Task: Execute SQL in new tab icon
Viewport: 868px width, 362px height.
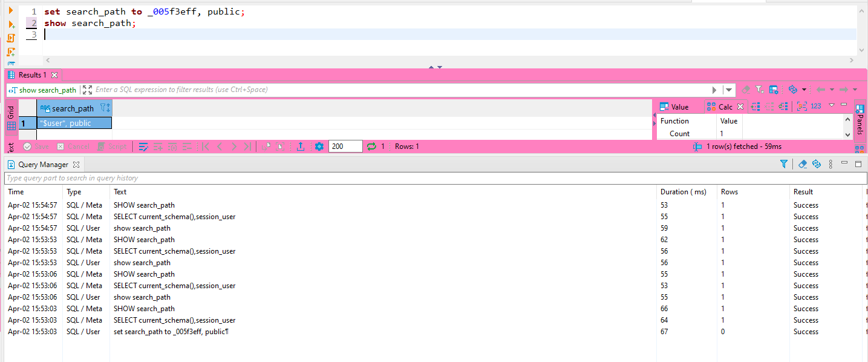Action: tap(11, 25)
